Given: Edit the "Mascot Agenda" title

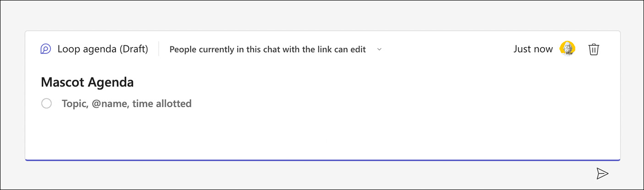Looking at the screenshot, I should (x=87, y=82).
